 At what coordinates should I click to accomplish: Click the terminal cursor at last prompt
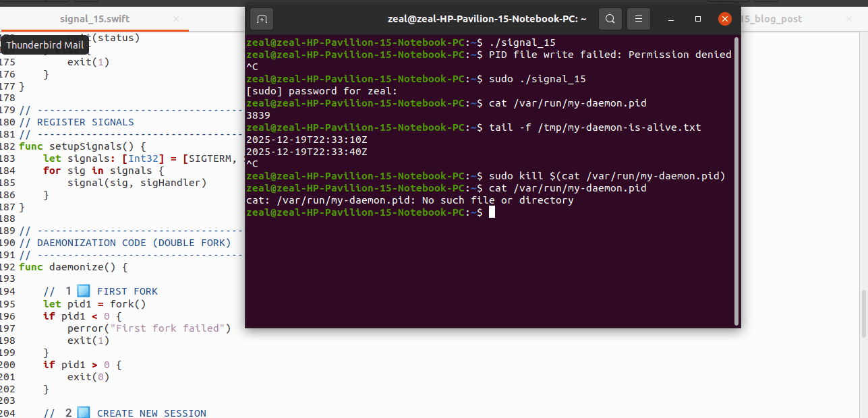(x=492, y=212)
